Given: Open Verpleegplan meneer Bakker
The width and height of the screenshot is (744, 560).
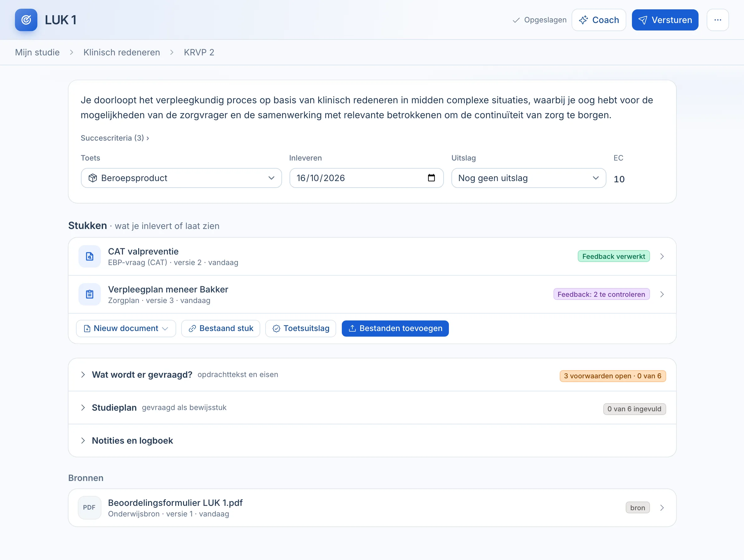Looking at the screenshot, I should (372, 294).
